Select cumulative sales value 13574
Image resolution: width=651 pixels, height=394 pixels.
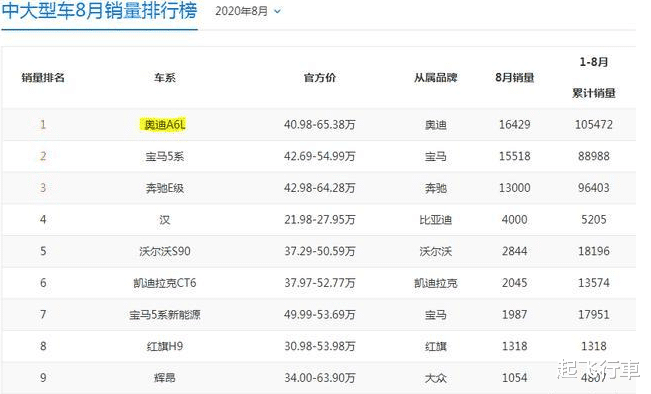pos(594,283)
